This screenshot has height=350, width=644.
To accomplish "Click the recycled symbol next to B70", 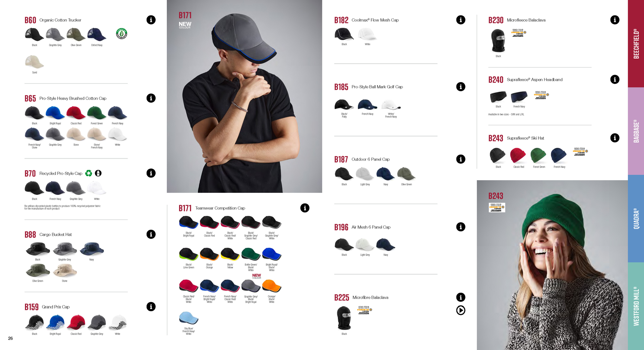I will tap(89, 173).
